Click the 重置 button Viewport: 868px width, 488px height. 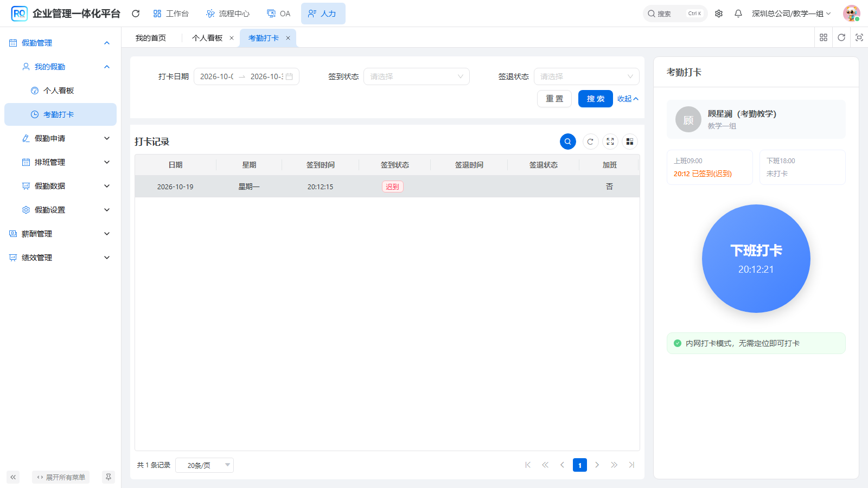click(554, 99)
